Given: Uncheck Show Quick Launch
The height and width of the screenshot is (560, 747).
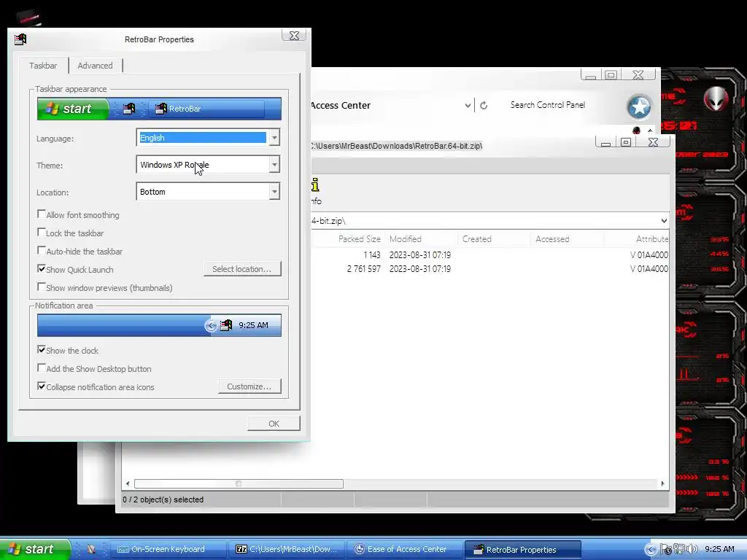Looking at the screenshot, I should [x=42, y=268].
